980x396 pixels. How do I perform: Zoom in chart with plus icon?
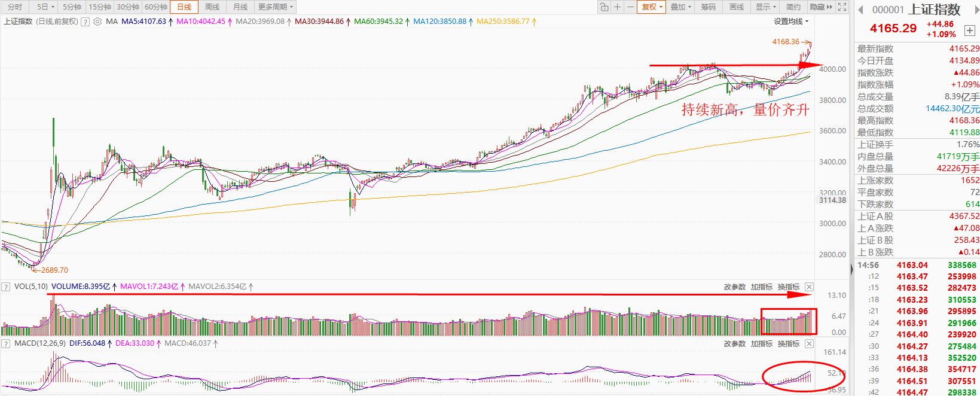click(618, 7)
